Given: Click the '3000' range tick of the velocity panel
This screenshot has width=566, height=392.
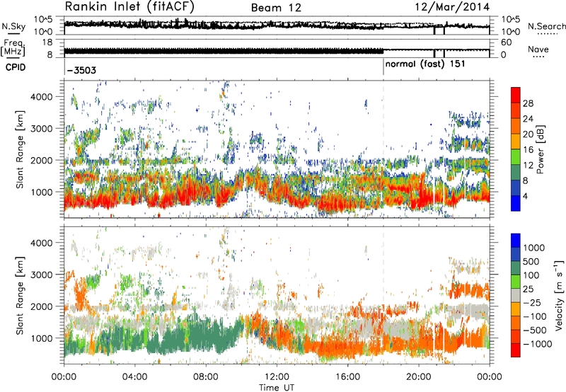Looking at the screenshot, I should (41, 275).
